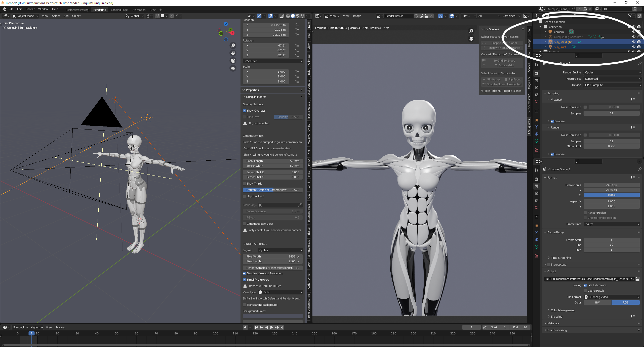644x347 pixels.
Task: Jump to the timeline start frame
Action: coord(256,327)
